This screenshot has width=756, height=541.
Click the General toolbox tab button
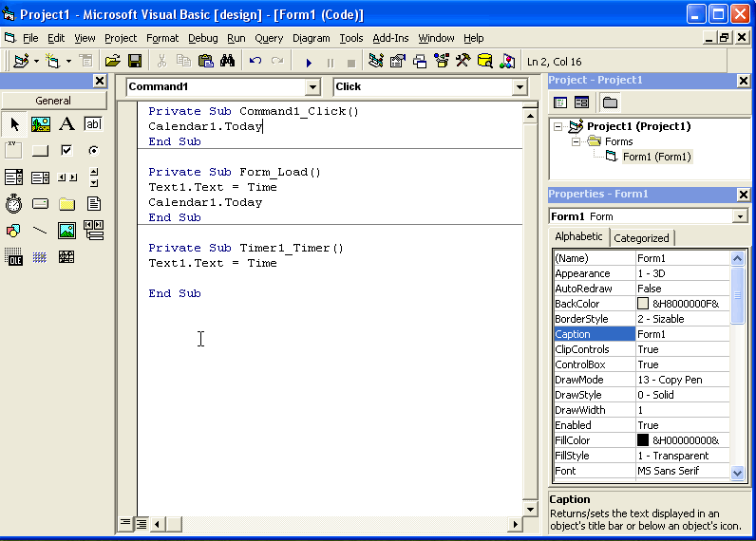click(x=53, y=101)
